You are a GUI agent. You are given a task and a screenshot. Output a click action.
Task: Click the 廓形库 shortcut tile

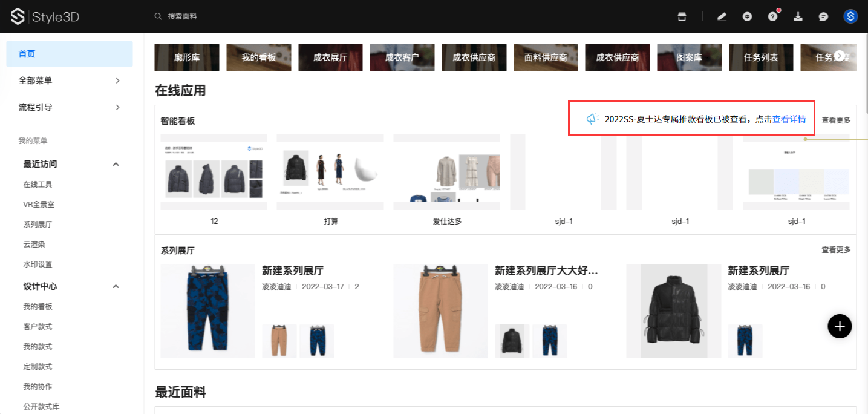(x=186, y=57)
